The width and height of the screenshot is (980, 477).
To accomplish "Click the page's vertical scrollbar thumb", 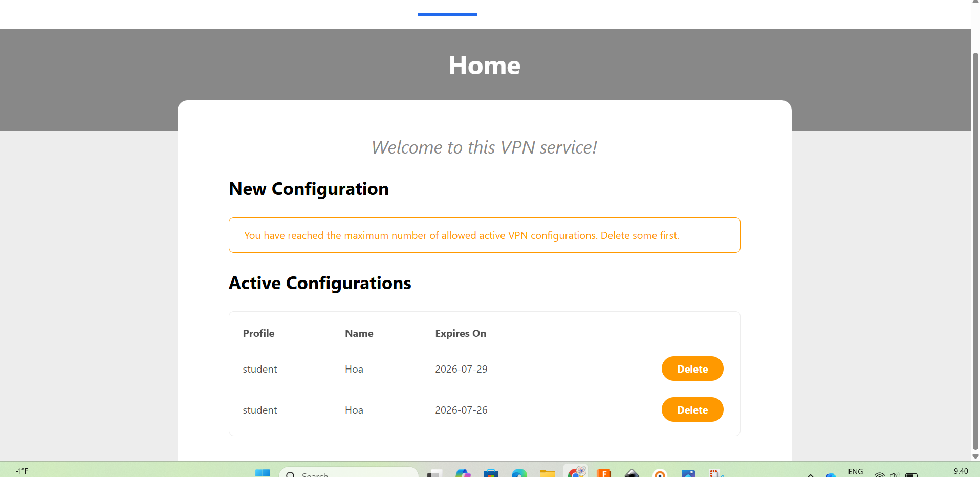I will [975, 246].
